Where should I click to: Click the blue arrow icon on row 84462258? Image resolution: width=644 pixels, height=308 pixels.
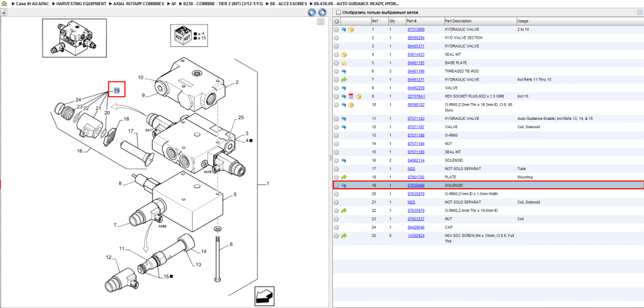pyautogui.click(x=344, y=88)
